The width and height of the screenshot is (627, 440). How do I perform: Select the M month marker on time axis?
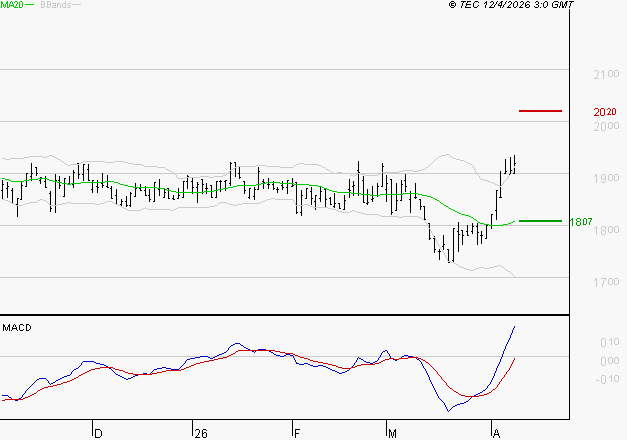[393, 433]
